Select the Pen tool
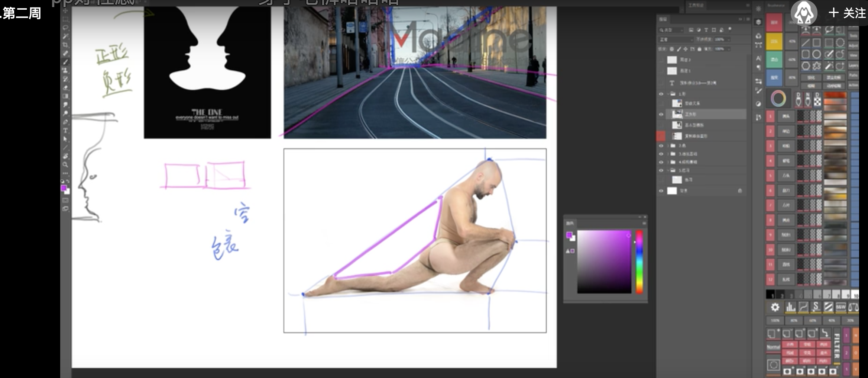Image resolution: width=868 pixels, height=378 pixels. [x=65, y=122]
